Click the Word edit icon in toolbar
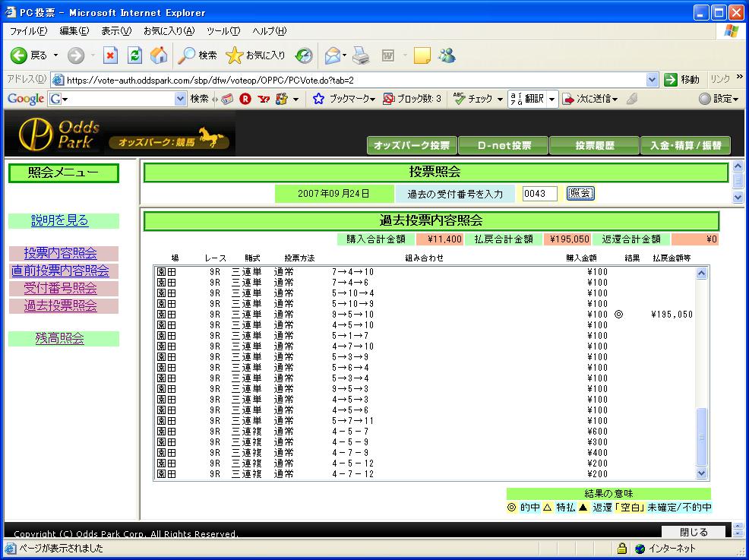749x560 pixels. click(x=388, y=56)
